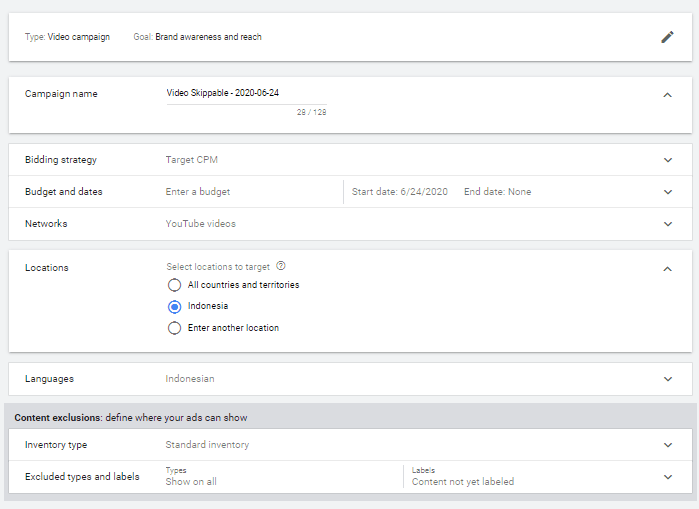Expand the Inventory type row
This screenshot has height=509, width=699.
click(x=668, y=445)
